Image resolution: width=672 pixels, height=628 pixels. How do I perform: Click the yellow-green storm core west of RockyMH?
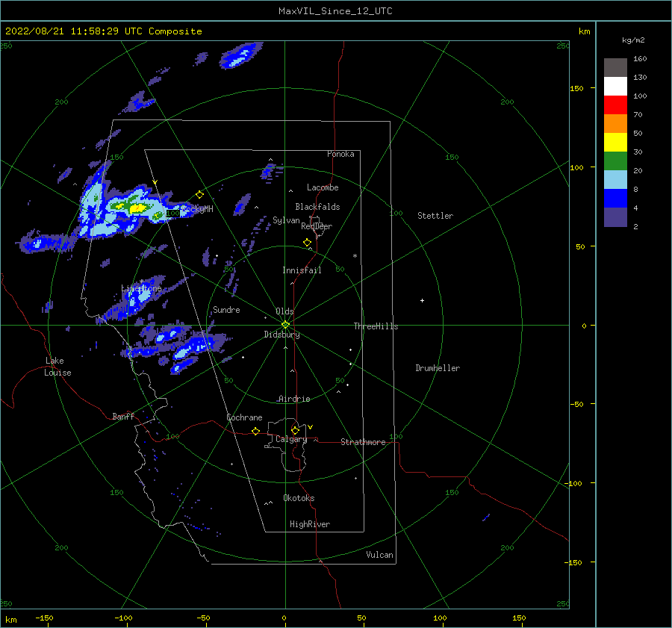click(x=137, y=208)
